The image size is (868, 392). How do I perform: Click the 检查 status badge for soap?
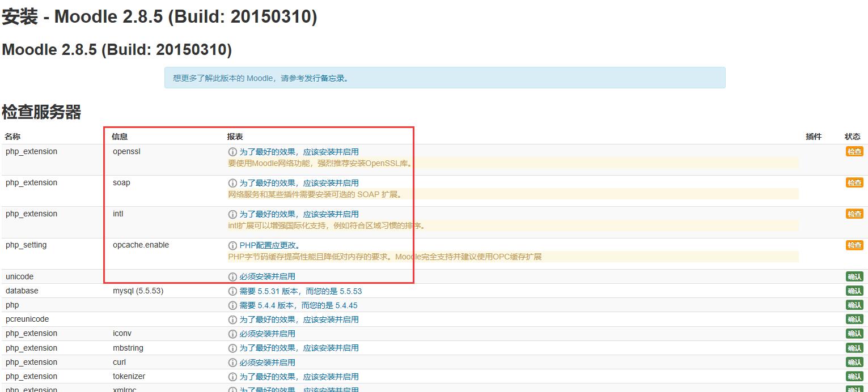coord(854,182)
